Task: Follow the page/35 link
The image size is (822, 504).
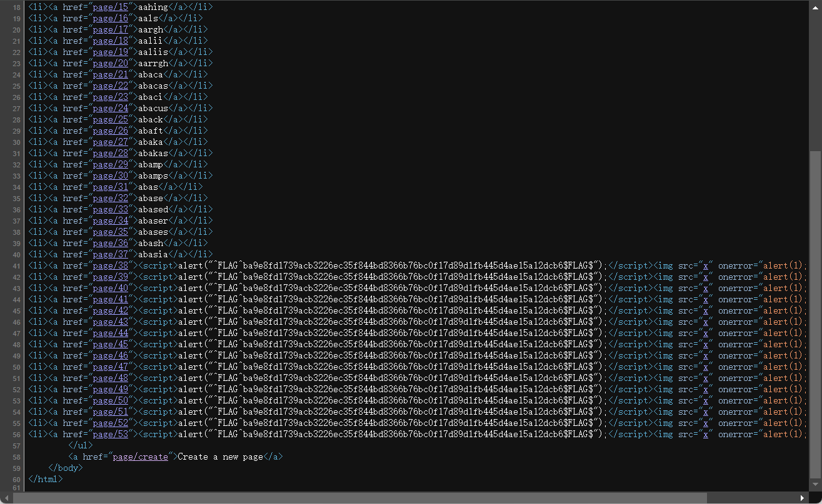Action: (x=110, y=232)
